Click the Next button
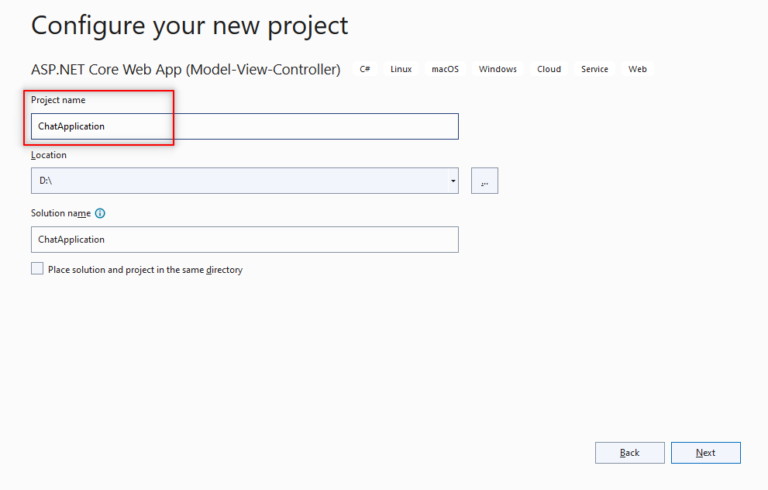This screenshot has width=768, height=490. coord(705,453)
